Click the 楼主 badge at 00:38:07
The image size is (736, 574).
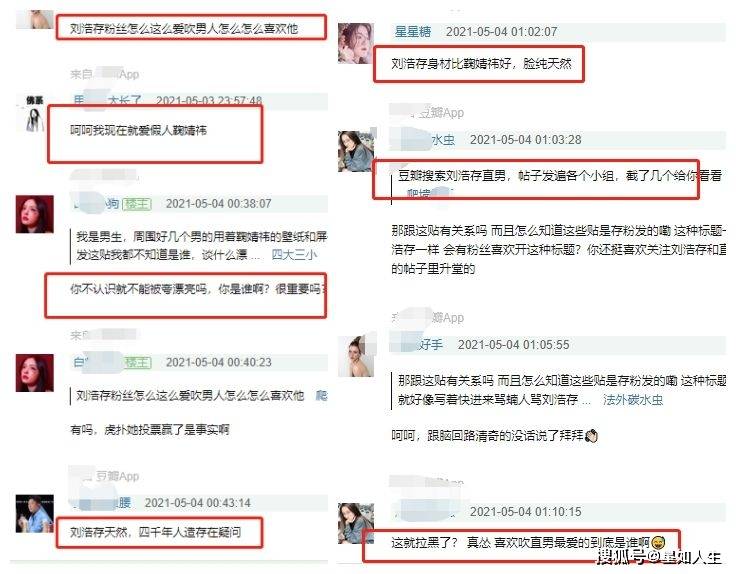pos(137,204)
